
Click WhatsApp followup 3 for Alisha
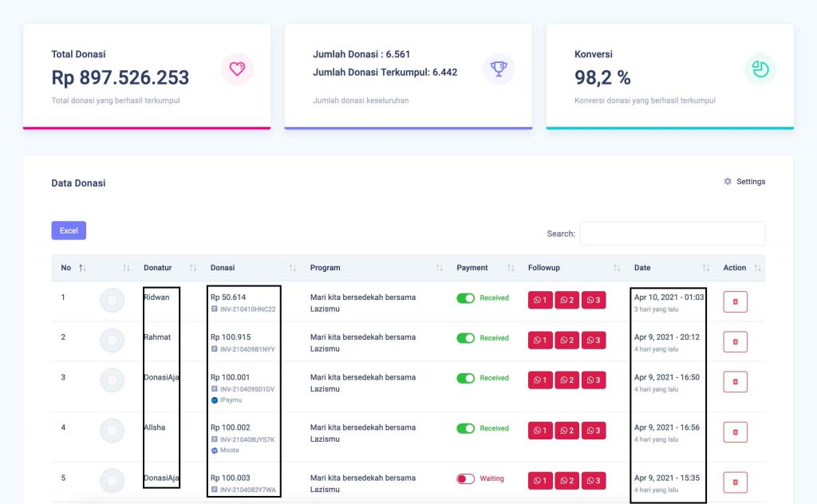pos(593,431)
